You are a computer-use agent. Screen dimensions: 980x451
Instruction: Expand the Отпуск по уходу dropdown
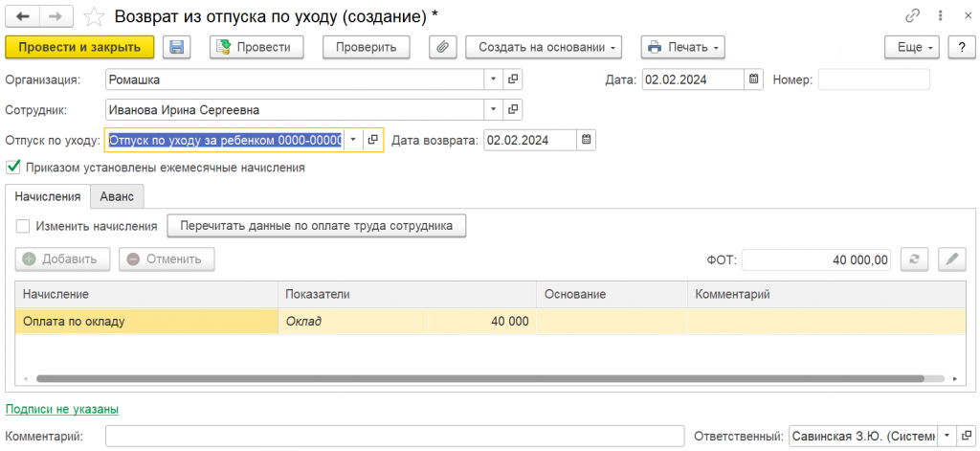coord(354,140)
